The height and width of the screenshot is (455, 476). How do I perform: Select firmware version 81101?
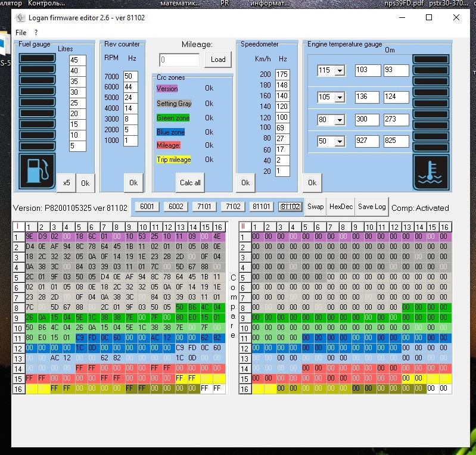(x=262, y=207)
